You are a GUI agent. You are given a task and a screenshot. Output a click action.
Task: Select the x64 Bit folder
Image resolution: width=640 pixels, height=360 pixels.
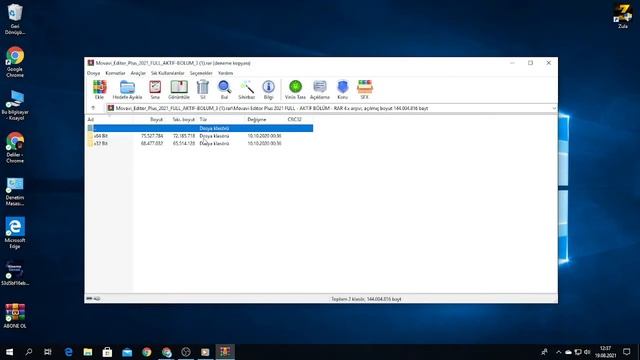pos(100,136)
